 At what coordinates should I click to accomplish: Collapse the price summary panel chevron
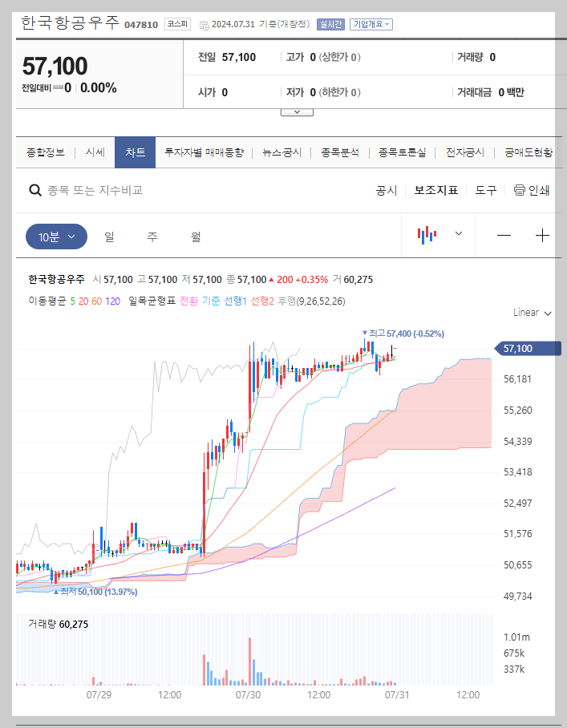[x=297, y=111]
